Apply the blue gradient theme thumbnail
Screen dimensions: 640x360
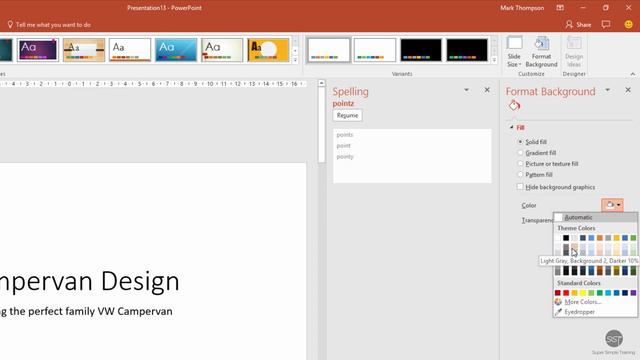[x=176, y=50]
